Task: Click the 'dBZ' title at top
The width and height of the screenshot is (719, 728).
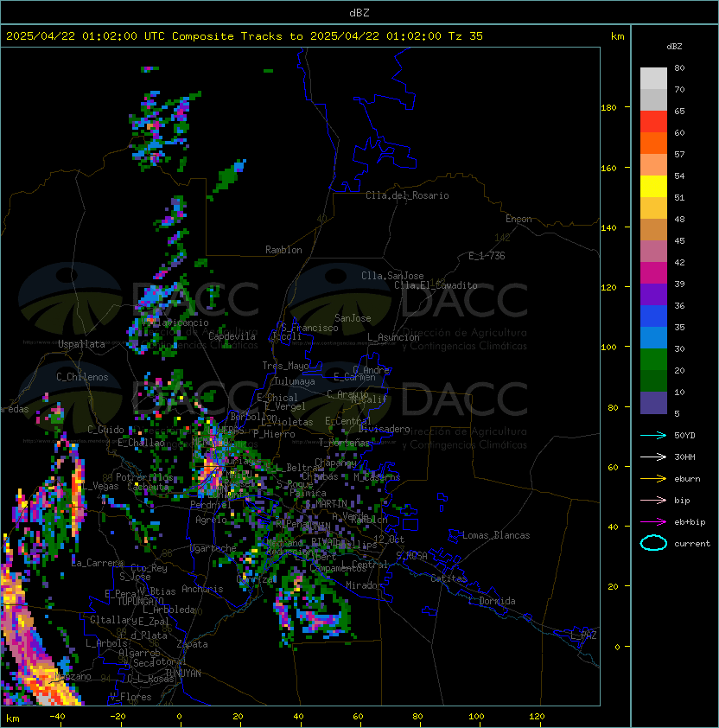Action: (x=359, y=13)
